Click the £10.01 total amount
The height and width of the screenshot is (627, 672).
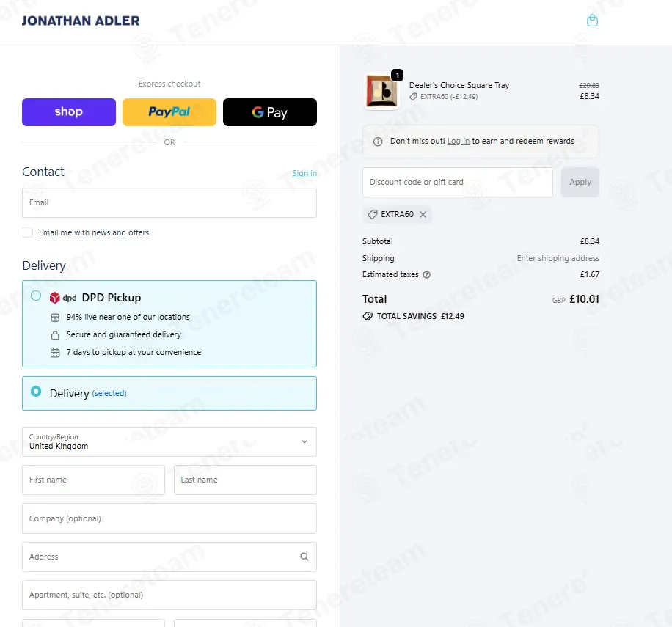click(584, 299)
